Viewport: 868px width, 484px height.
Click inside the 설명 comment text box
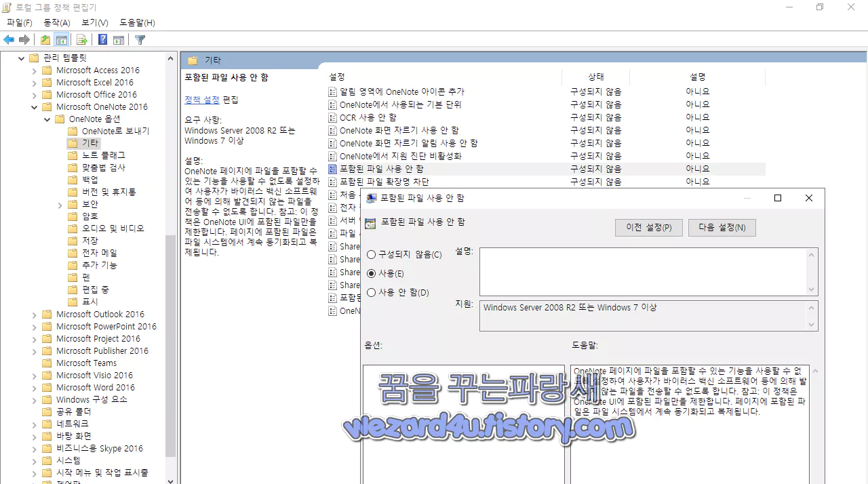[x=643, y=271]
